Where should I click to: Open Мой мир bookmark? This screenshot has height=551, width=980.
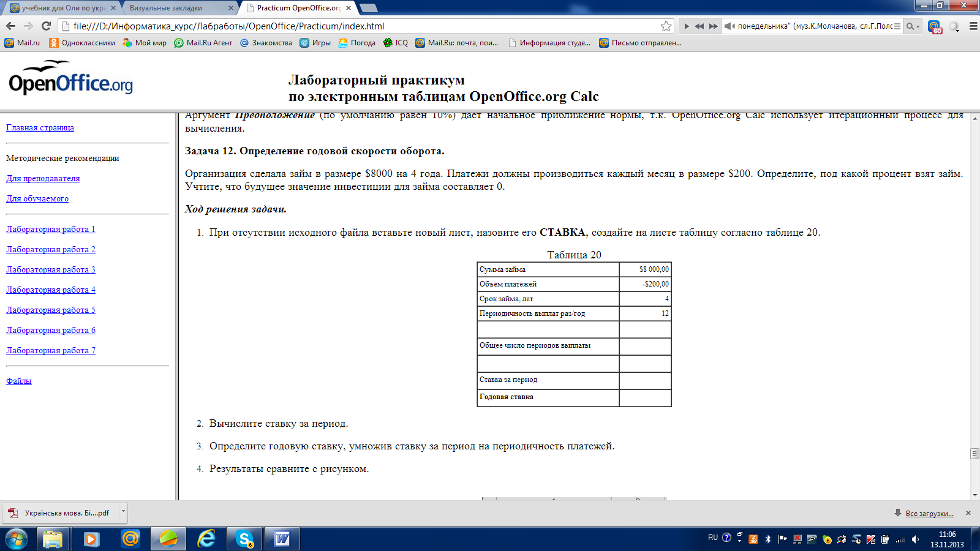[x=145, y=43]
